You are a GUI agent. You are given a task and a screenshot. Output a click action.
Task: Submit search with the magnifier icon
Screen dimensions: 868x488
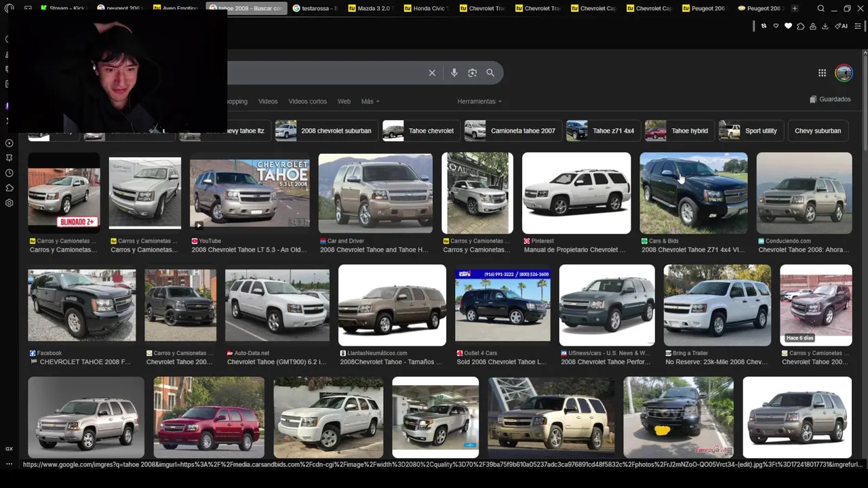[x=490, y=73]
